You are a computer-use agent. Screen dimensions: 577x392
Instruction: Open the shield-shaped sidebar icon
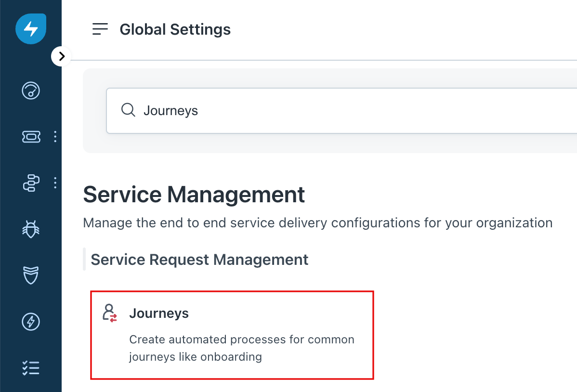31,275
